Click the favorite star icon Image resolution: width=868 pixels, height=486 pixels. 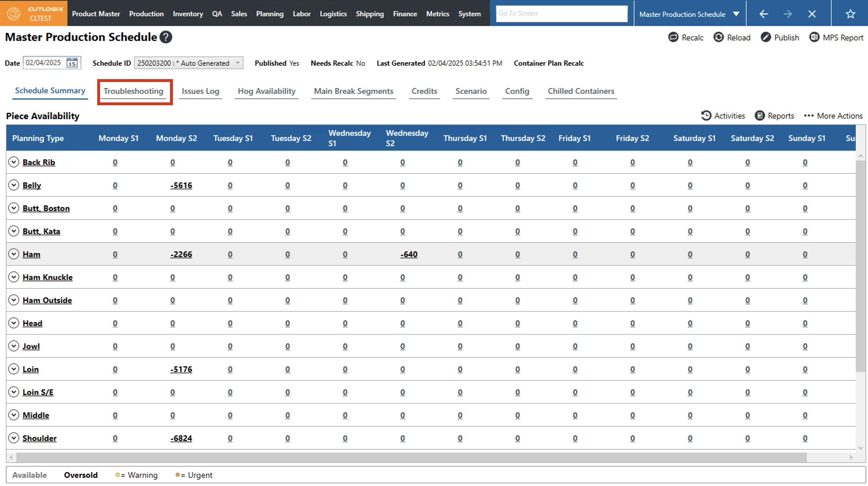tap(850, 14)
